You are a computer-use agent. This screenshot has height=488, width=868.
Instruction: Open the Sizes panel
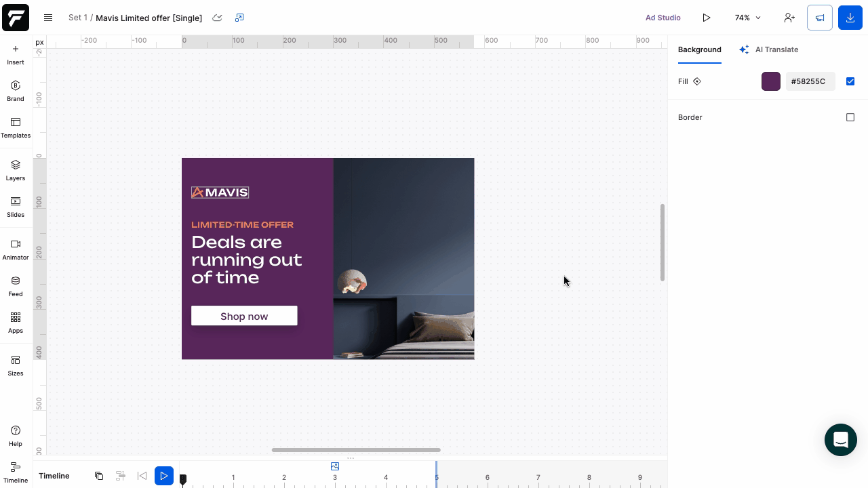point(16,366)
